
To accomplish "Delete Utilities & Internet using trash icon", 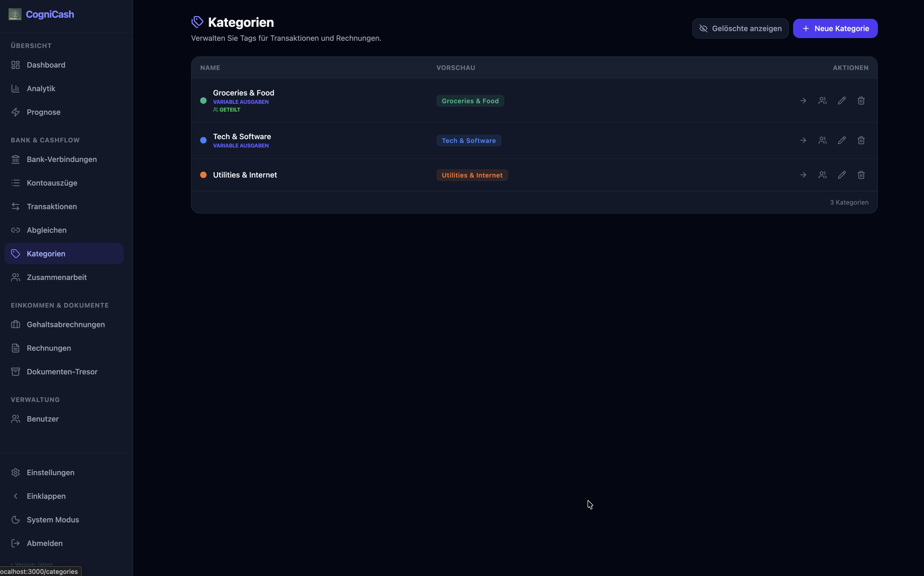I will coord(861,175).
